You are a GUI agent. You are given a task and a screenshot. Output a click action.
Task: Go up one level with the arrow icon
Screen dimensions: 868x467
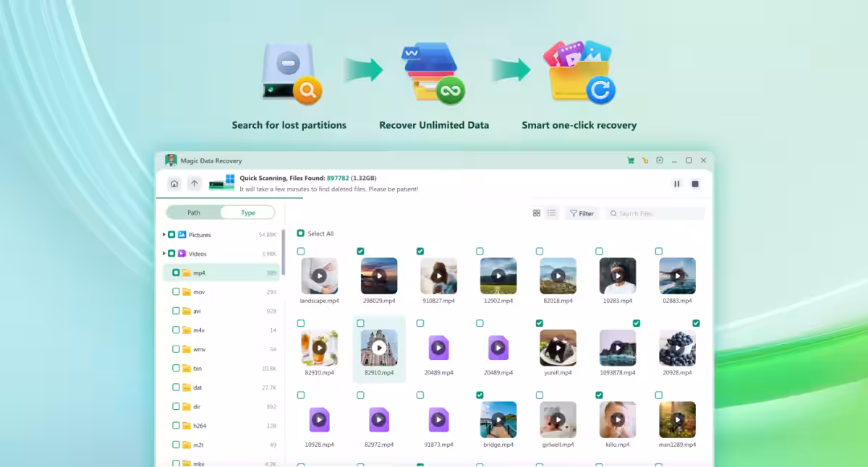195,184
